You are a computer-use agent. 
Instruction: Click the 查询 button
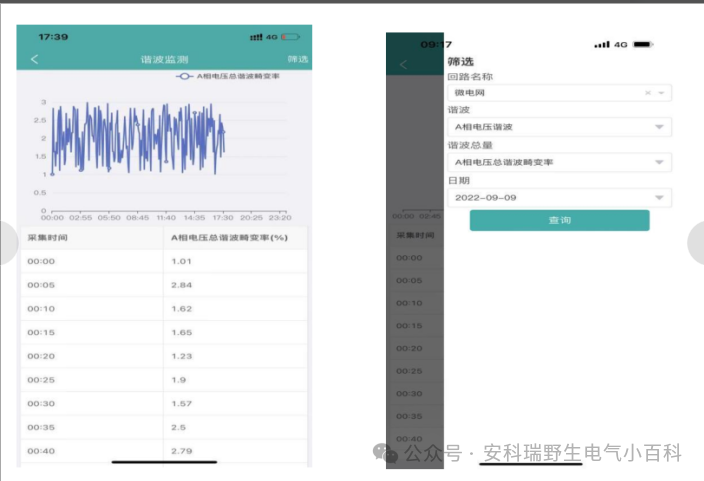[x=559, y=221]
